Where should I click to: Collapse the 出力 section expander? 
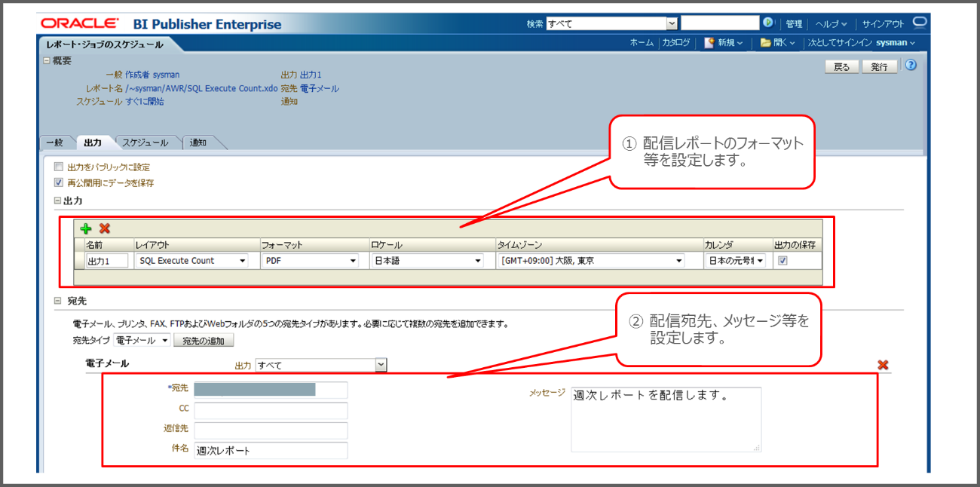click(57, 201)
